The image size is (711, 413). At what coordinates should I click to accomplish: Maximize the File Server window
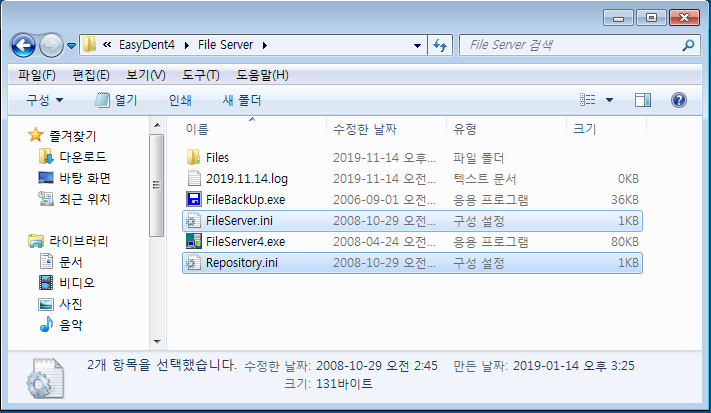click(651, 18)
